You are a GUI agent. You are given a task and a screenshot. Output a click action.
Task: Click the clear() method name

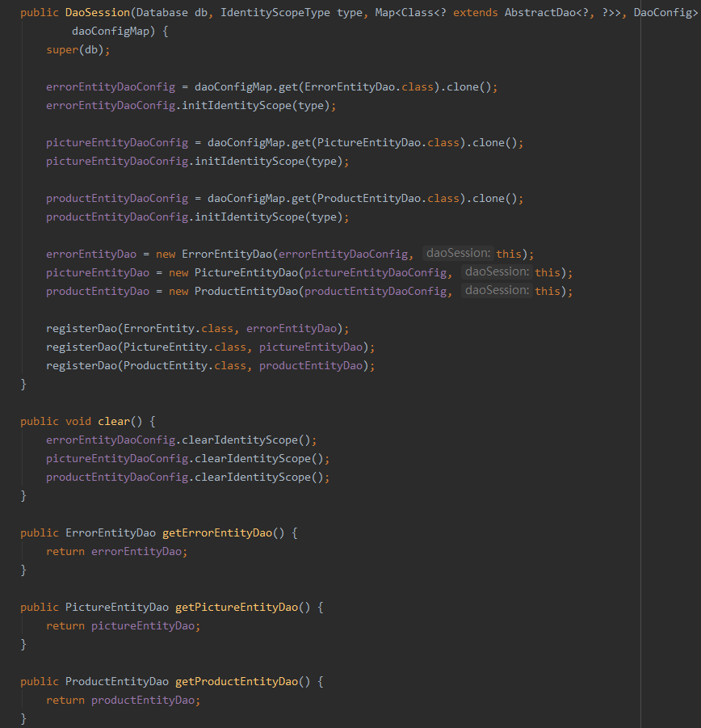pyautogui.click(x=114, y=421)
